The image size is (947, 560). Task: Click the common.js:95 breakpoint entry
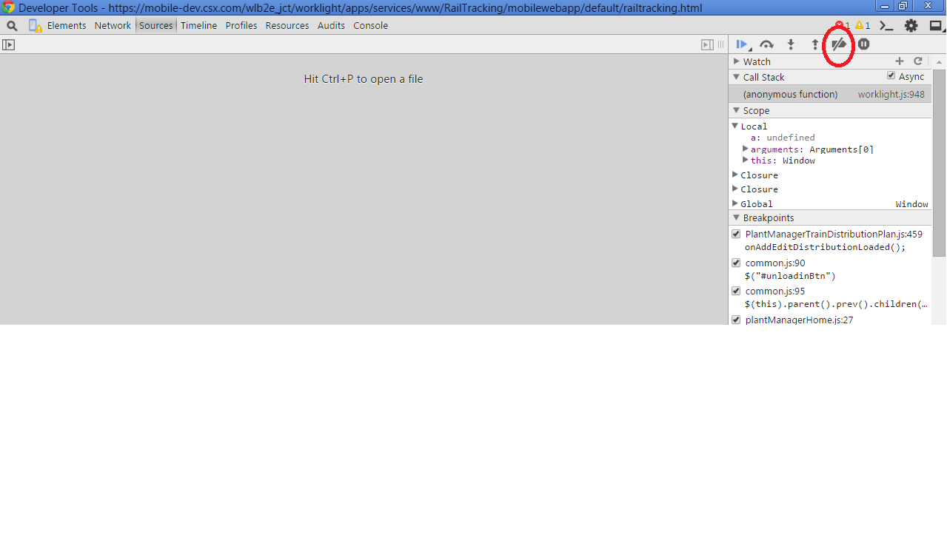(774, 291)
